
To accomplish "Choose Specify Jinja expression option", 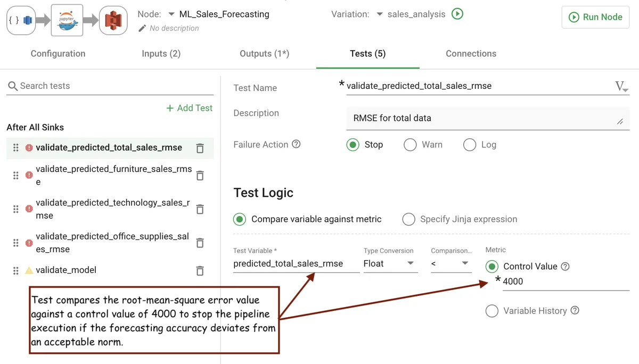I will point(408,219).
